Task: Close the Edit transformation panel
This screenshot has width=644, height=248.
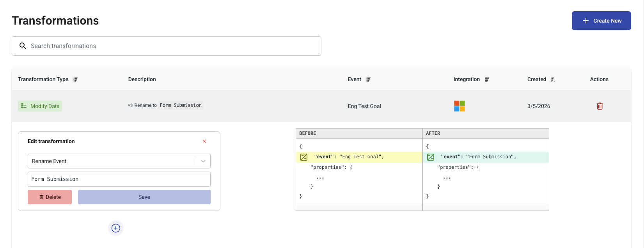Action: [204, 141]
